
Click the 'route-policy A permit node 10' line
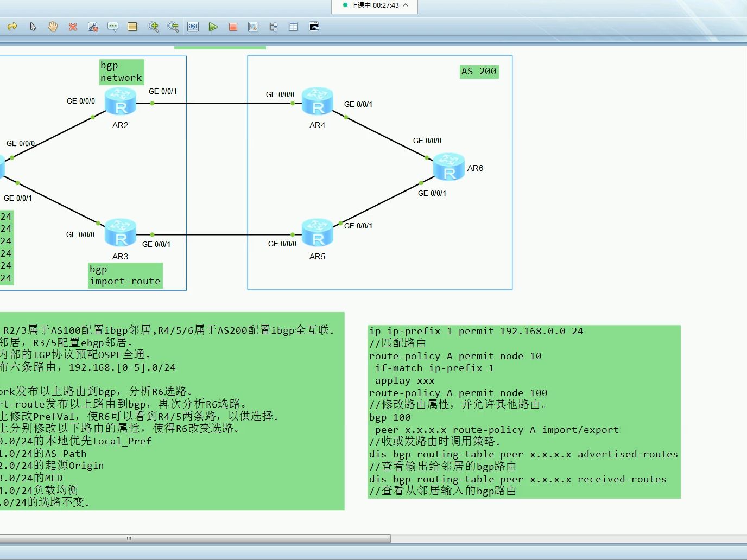[x=455, y=356]
